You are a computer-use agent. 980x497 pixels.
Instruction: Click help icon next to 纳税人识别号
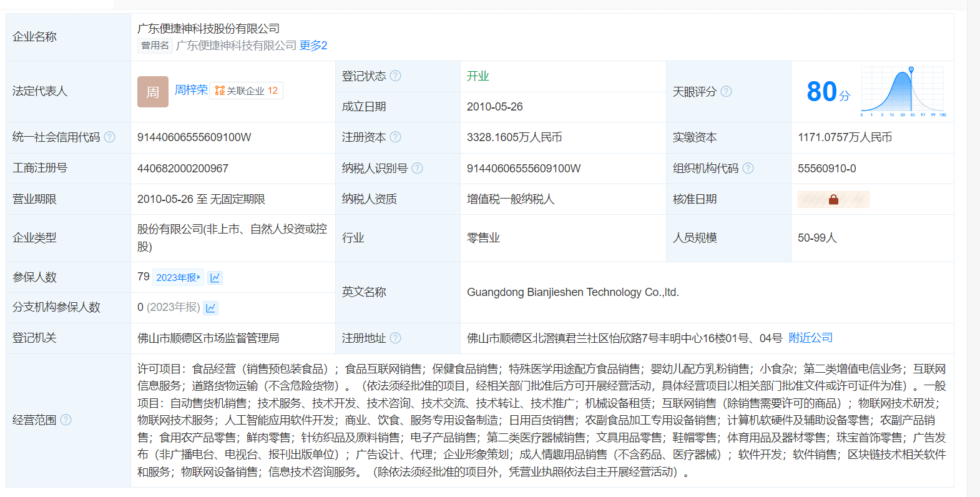[418, 169]
